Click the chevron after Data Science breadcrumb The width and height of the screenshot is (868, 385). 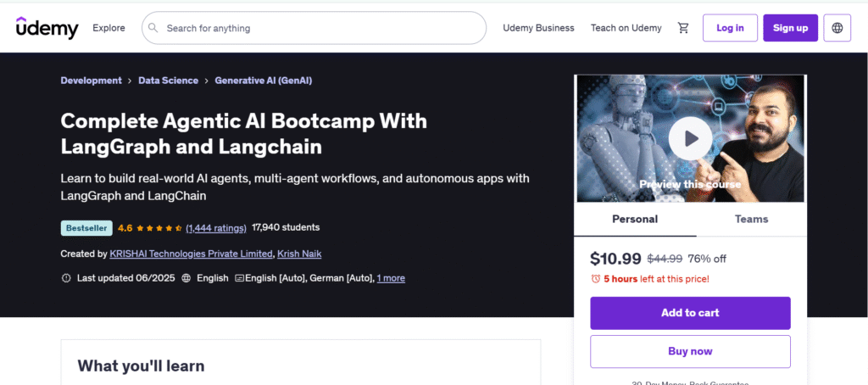click(207, 81)
